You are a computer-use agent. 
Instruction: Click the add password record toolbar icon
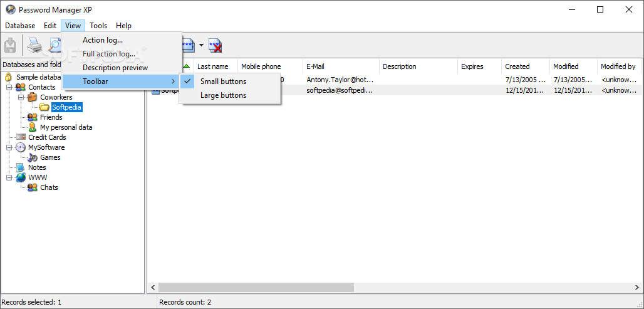pyautogui.click(x=189, y=45)
